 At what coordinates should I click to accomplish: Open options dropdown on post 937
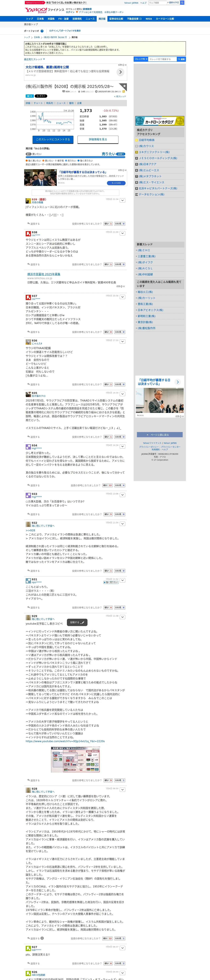pyautogui.click(x=123, y=297)
